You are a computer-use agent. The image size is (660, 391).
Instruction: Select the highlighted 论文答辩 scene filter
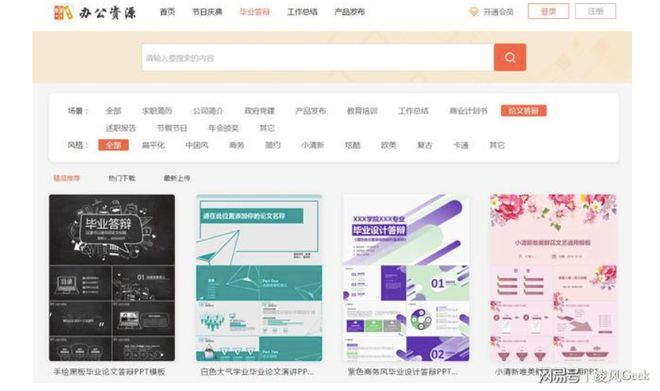coord(524,111)
